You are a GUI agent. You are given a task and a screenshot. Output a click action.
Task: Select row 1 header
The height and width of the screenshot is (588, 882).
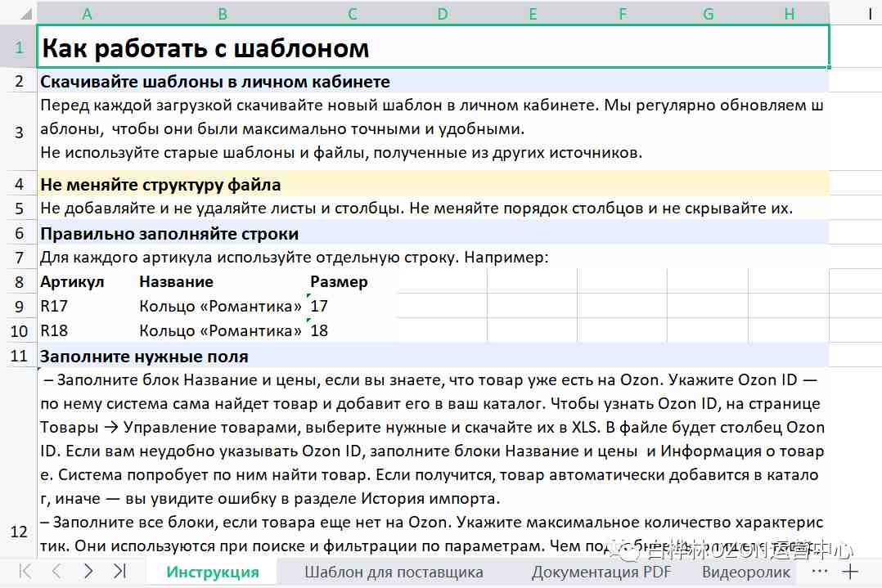19,47
